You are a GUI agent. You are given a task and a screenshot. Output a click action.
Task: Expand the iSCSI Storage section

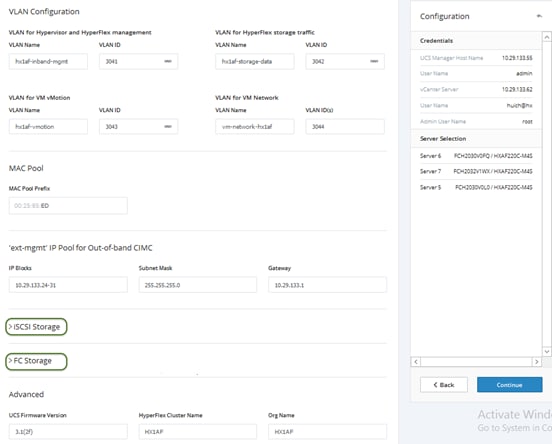click(36, 327)
